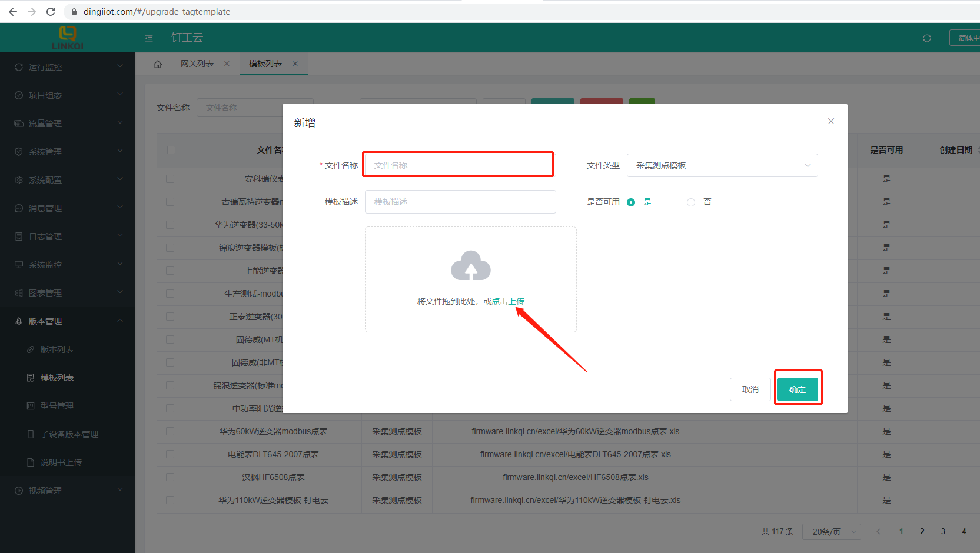Viewport: 980px width, 553px height.
Task: Click the browser reload icon
Action: pos(51,12)
